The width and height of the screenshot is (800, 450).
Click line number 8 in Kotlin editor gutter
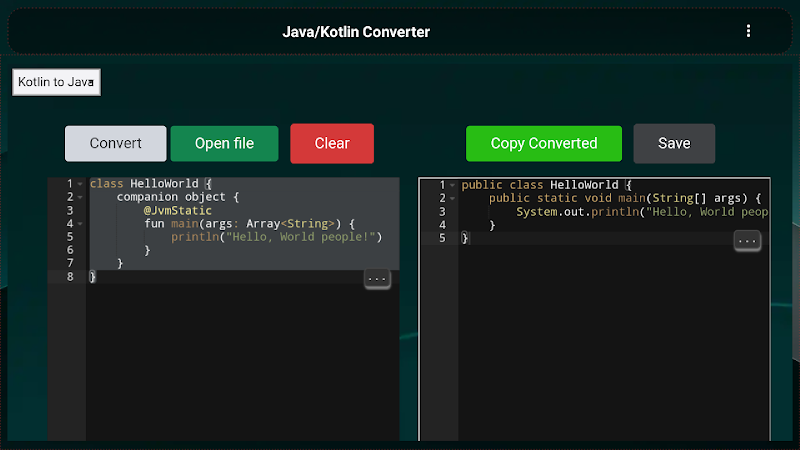tap(70, 277)
